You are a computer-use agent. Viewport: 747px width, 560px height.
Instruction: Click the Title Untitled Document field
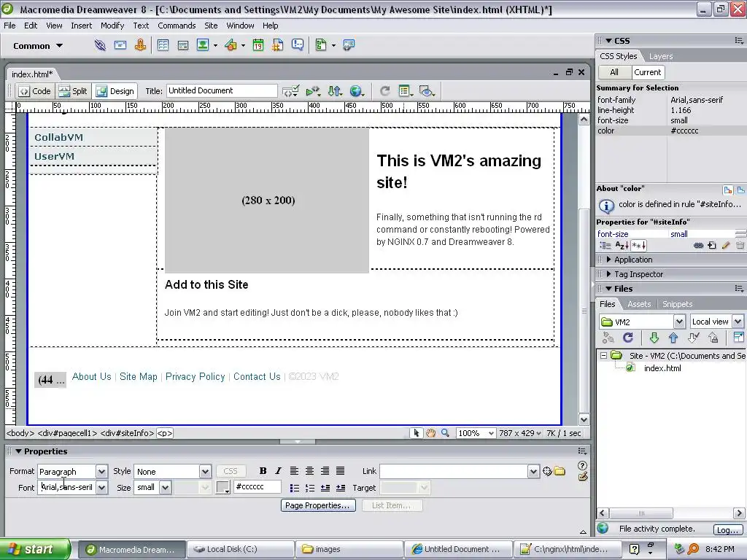[x=222, y=91]
